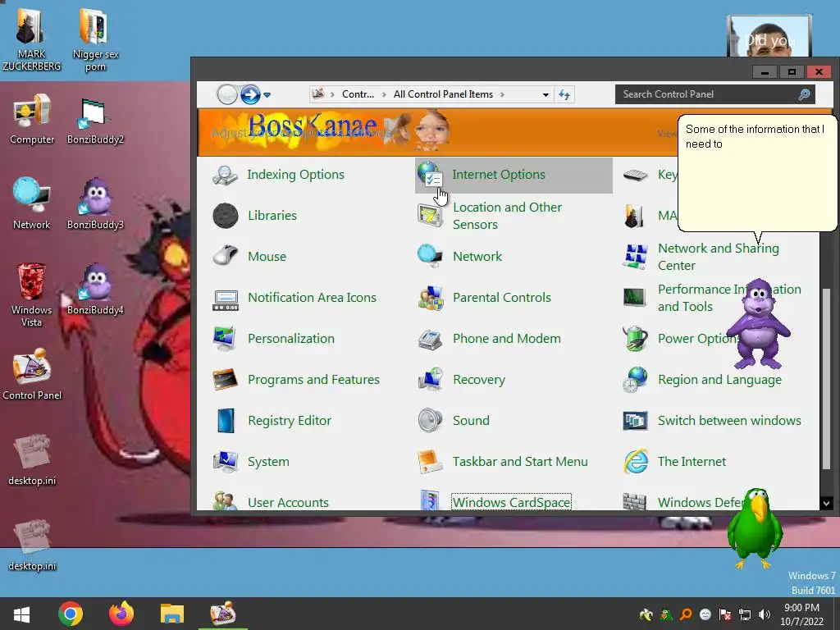Click search magnifier in Control Panel
Image resolution: width=840 pixels, height=630 pixels.
point(804,95)
